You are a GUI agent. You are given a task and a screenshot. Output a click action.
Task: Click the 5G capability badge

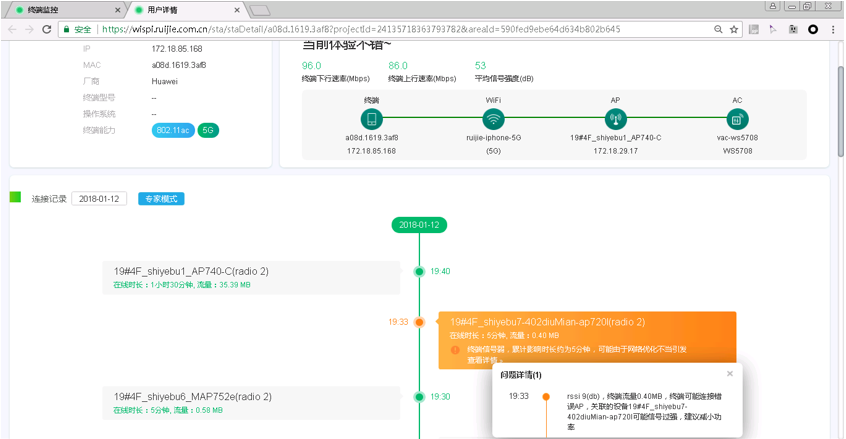(x=208, y=131)
